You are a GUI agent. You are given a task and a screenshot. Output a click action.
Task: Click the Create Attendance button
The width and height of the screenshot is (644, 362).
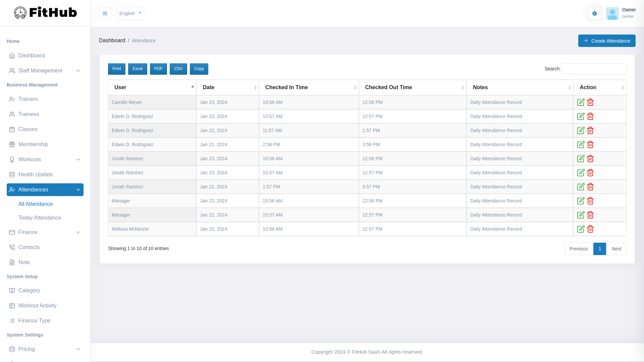(607, 41)
